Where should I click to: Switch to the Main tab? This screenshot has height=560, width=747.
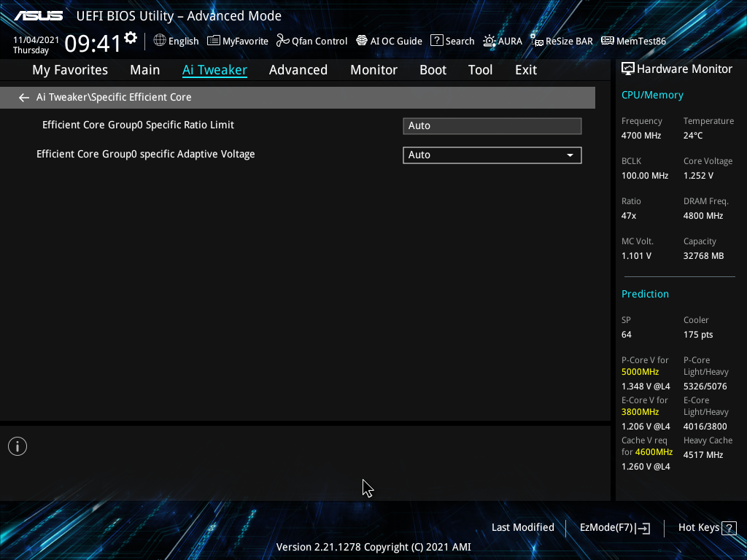click(x=145, y=70)
